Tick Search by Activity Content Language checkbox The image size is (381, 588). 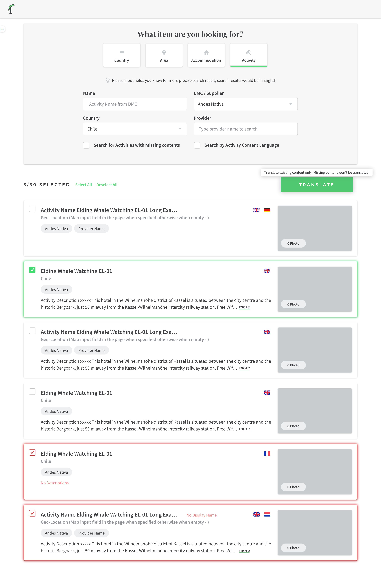tap(197, 145)
